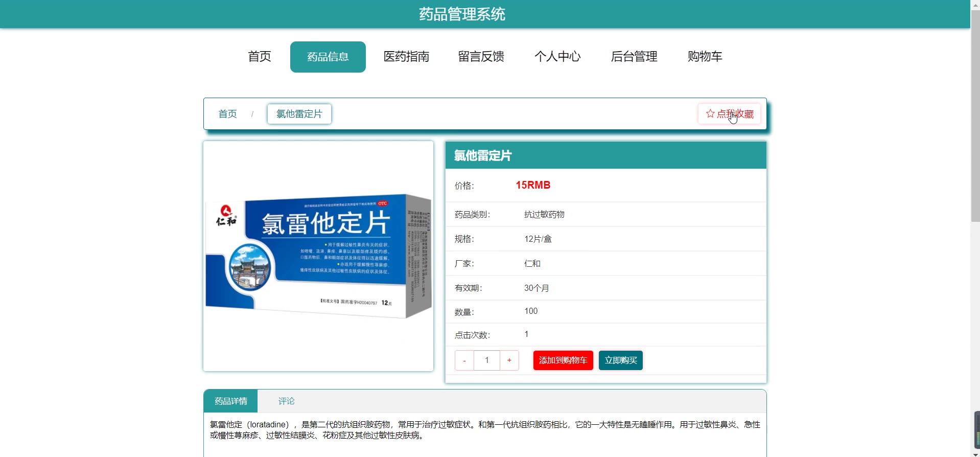Screen dimensions: 980x457
Task: Click the 12片/盒 specification value
Action: tap(538, 239)
